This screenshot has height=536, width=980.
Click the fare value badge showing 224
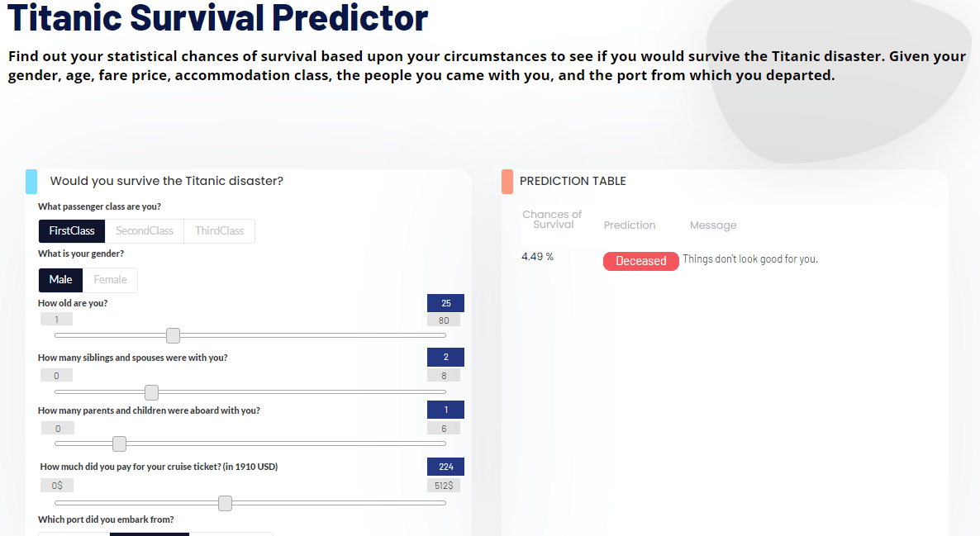(x=445, y=467)
